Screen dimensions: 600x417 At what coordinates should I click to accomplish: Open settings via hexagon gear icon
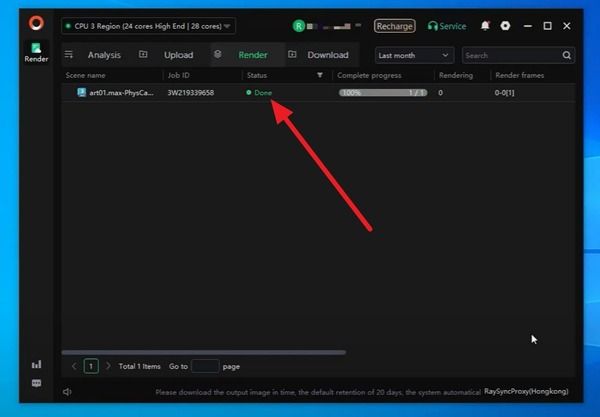point(505,26)
